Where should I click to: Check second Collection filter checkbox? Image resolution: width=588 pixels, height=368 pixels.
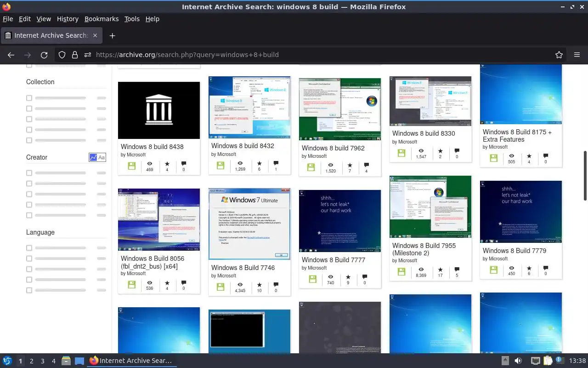[29, 109]
